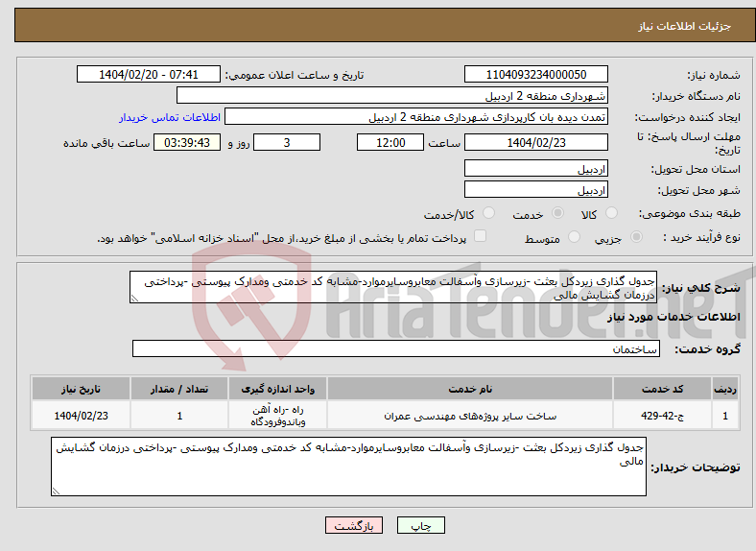Click the unit cell راه -راه آهن وباندوفرودگاه
Screen dimensions: 756x551
tap(277, 416)
